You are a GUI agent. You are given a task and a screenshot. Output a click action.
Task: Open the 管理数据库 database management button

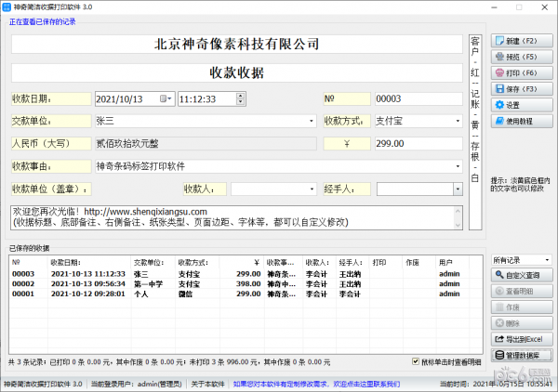point(522,355)
